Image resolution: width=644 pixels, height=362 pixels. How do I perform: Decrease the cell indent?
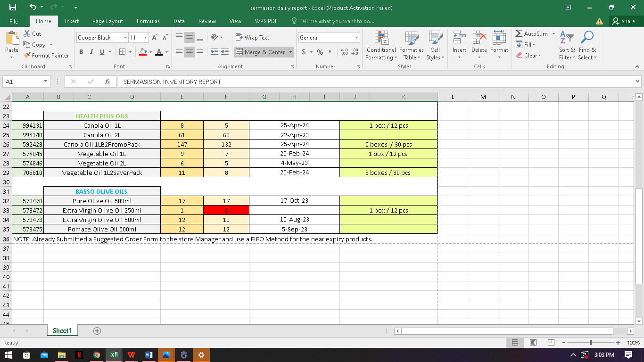pyautogui.click(x=215, y=52)
